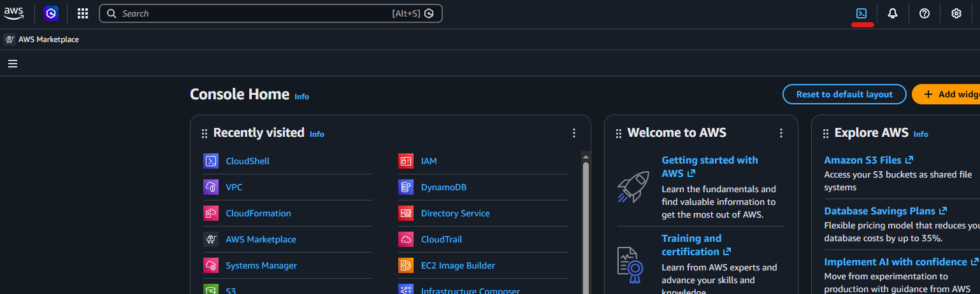Viewport: 980px width, 294px height.
Task: Open the settings gear icon
Action: tap(956, 13)
